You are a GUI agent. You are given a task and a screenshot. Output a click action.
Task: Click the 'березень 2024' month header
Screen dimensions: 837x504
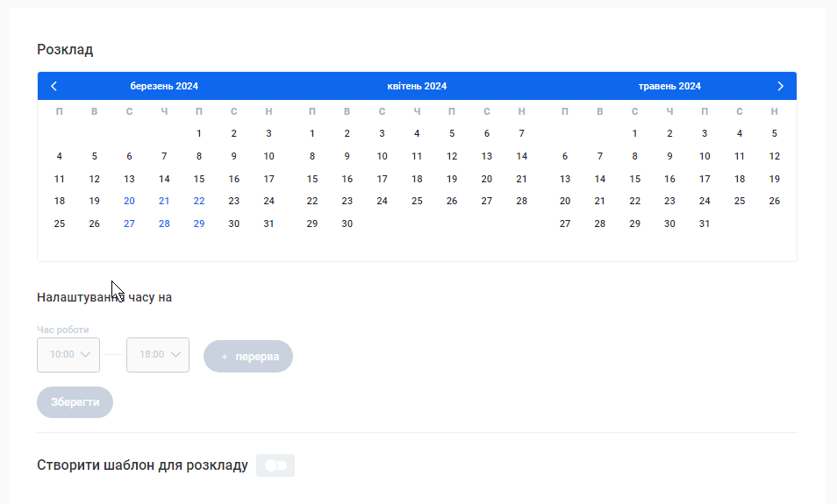(x=164, y=86)
